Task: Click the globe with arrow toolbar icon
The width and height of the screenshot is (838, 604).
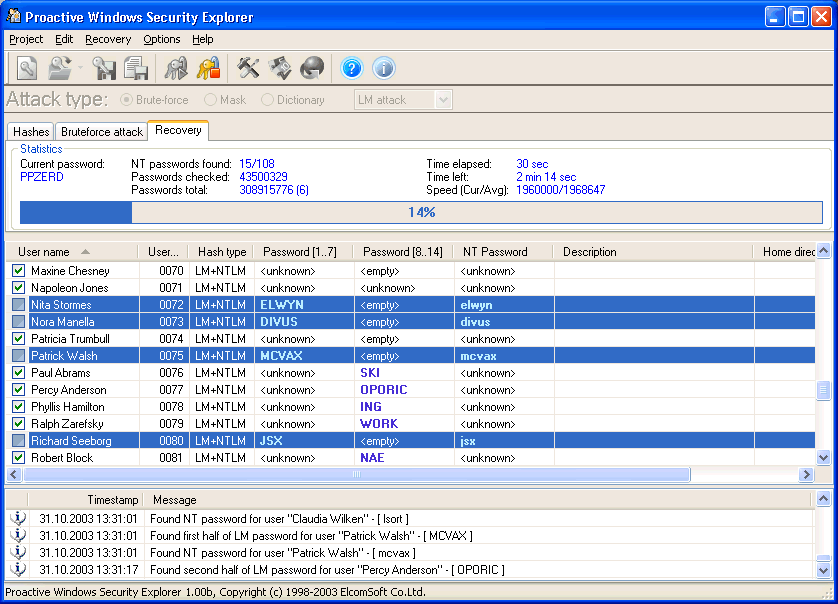Action: point(312,68)
